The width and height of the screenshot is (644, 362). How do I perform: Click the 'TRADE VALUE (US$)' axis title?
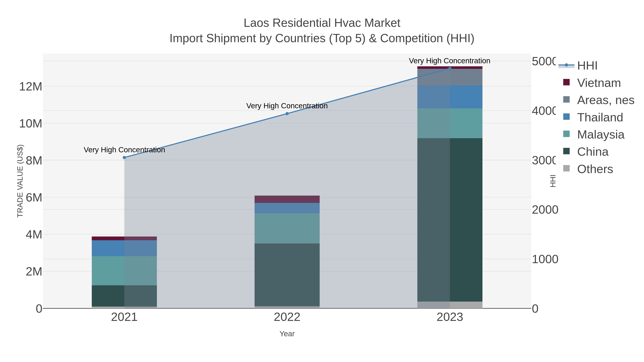[x=20, y=181]
